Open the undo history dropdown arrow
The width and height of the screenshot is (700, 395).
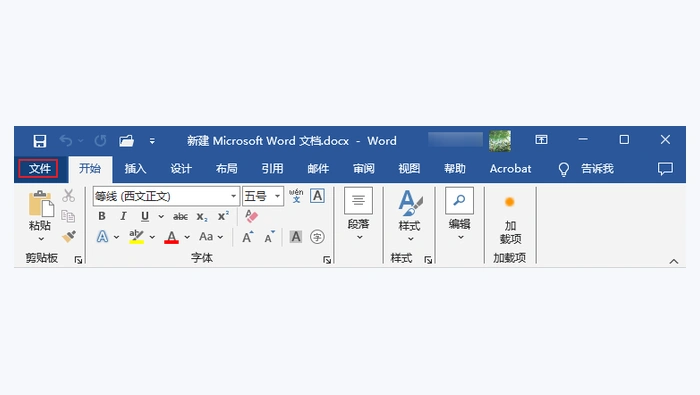[81, 141]
